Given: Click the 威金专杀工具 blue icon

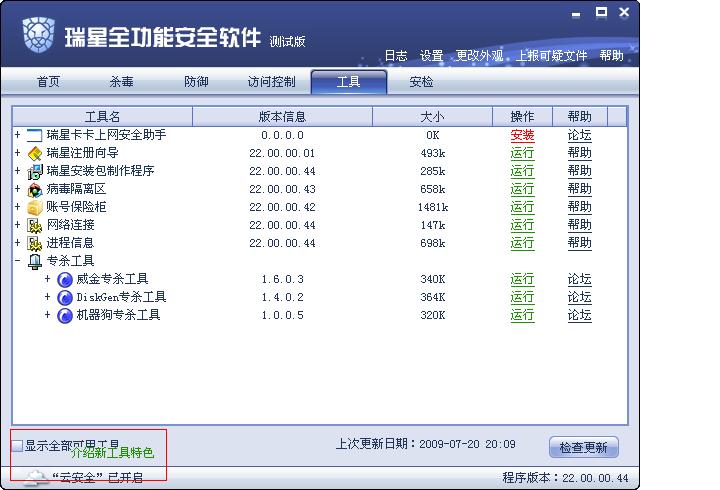Looking at the screenshot, I should point(65,279).
